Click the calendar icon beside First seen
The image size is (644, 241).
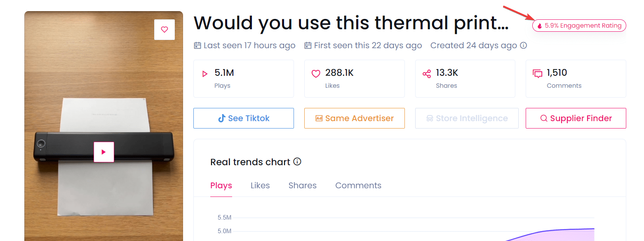(308, 45)
